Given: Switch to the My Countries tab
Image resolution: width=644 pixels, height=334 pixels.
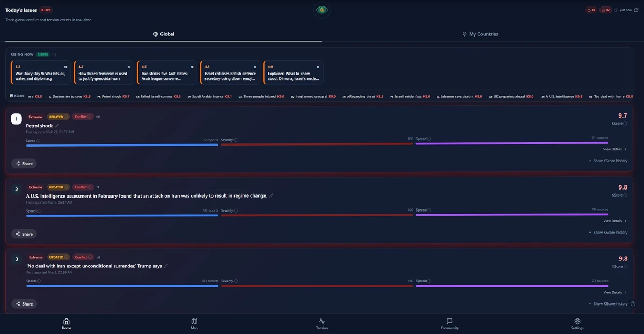Looking at the screenshot, I should [x=480, y=34].
